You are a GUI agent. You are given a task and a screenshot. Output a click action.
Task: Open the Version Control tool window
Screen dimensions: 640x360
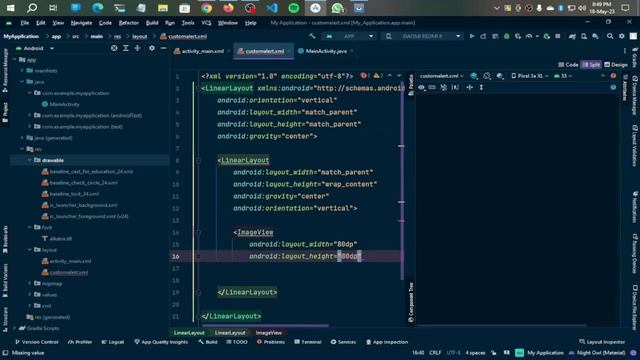pos(36,342)
